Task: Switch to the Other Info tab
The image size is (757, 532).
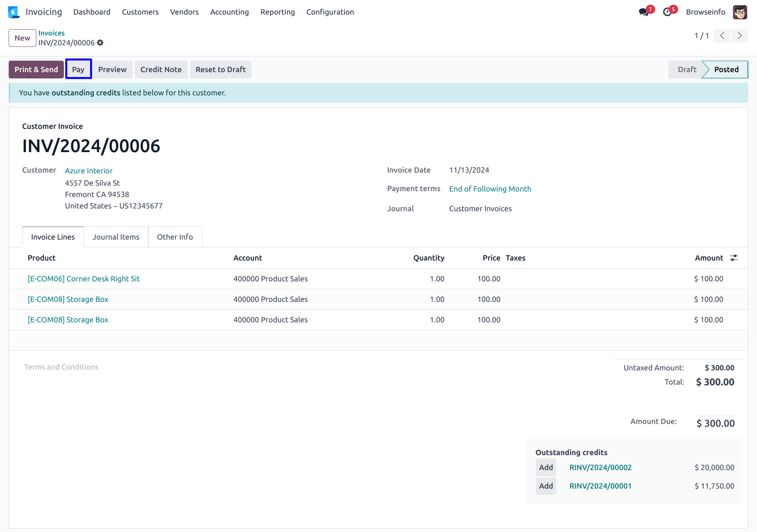Action: [x=175, y=237]
